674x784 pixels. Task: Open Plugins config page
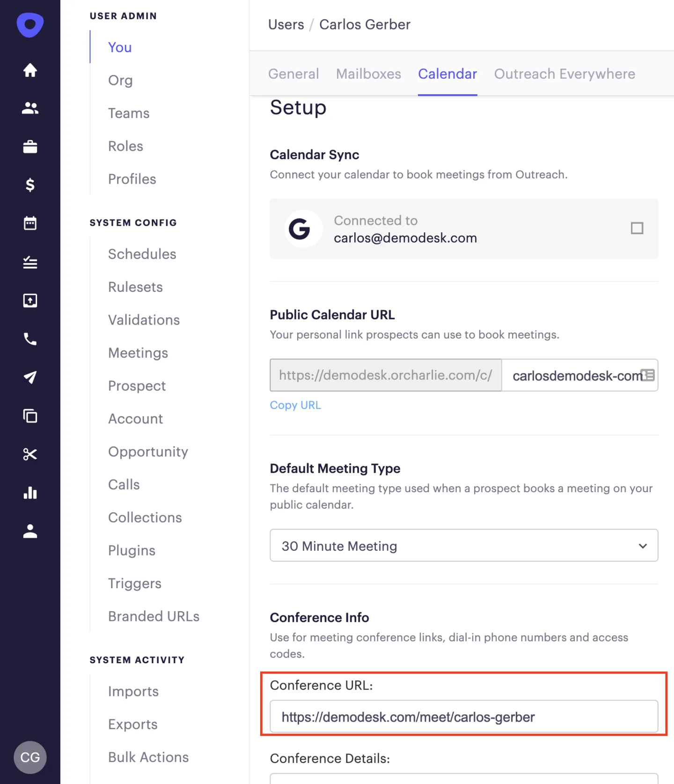coord(132,550)
